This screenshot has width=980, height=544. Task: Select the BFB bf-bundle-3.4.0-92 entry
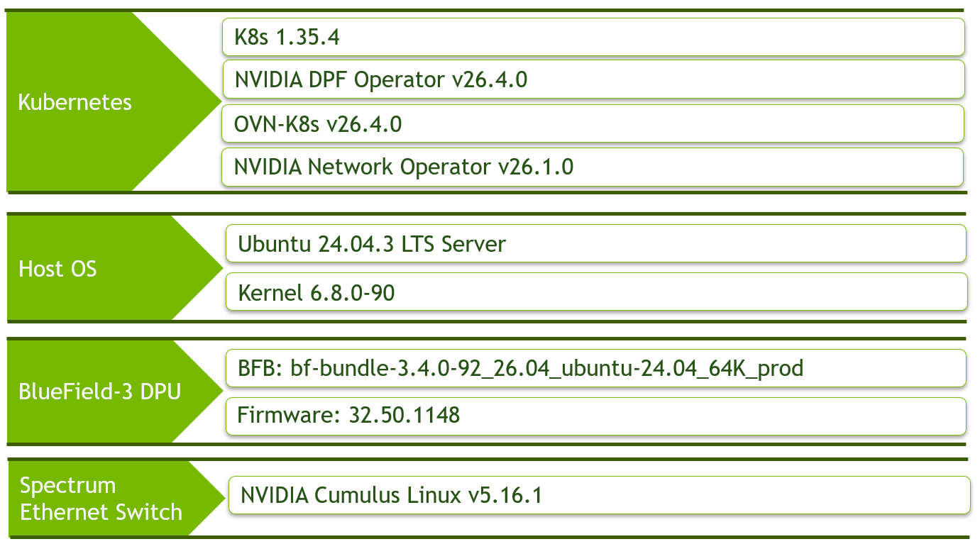pyautogui.click(x=596, y=368)
